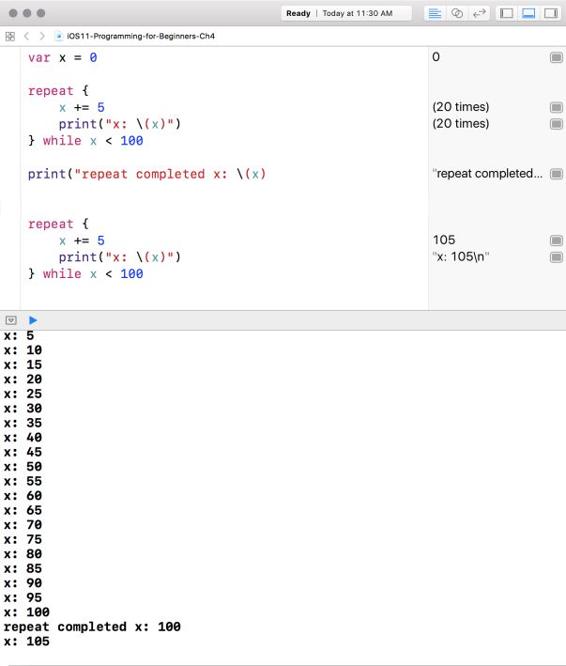Toggle the utilities inspector panel
Screen dimensions: 566x666
coord(551,13)
